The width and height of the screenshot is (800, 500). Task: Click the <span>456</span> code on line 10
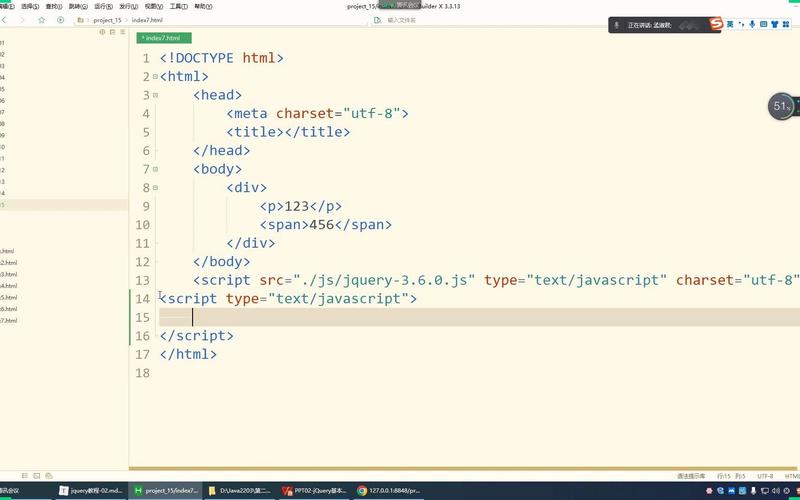(x=326, y=224)
